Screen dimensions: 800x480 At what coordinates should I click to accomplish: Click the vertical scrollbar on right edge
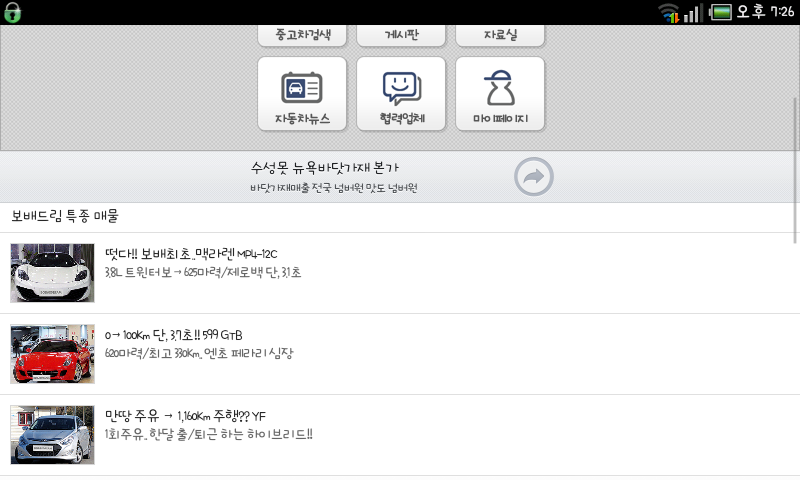[795, 171]
